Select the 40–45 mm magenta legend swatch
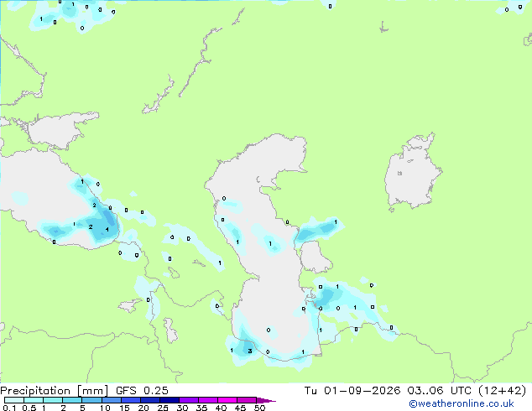This screenshot has height=411, width=532. point(227,400)
